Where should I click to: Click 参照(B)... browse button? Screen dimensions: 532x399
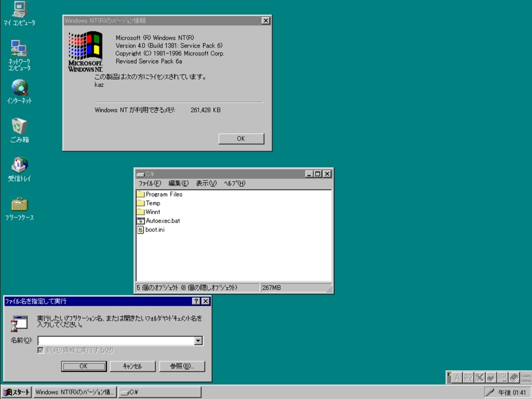tap(182, 366)
